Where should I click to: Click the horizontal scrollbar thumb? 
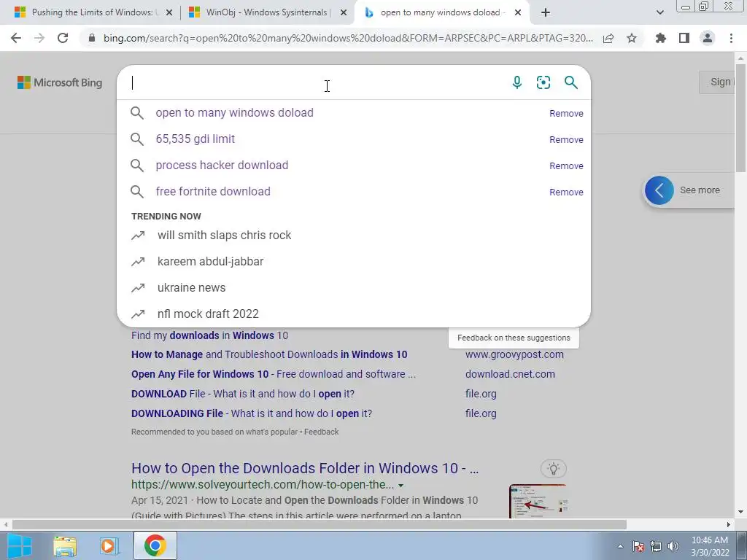click(320, 524)
